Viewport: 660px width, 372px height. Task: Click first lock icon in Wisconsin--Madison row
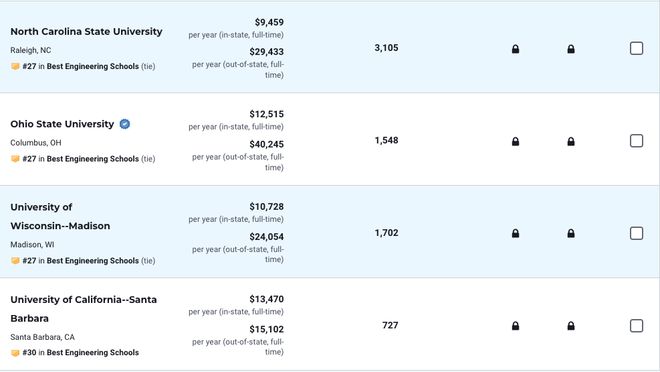[515, 233]
